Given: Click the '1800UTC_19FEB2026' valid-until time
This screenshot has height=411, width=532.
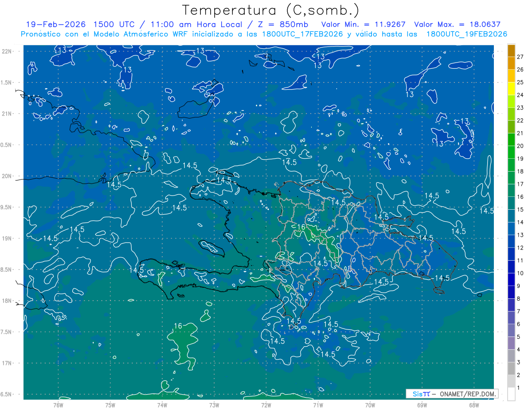Looking at the screenshot, I should tap(466, 34).
